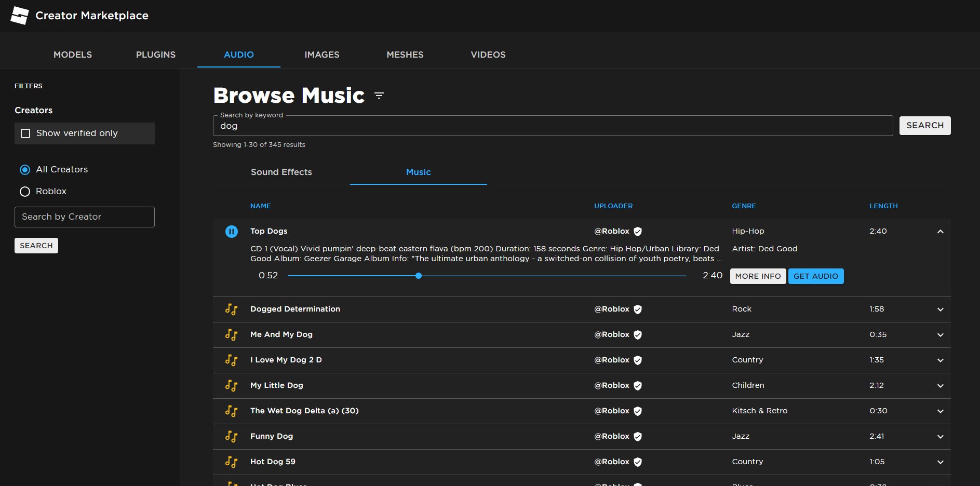This screenshot has width=980, height=486.
Task: Click Kitsch & Retro genre text
Action: (x=760, y=411)
